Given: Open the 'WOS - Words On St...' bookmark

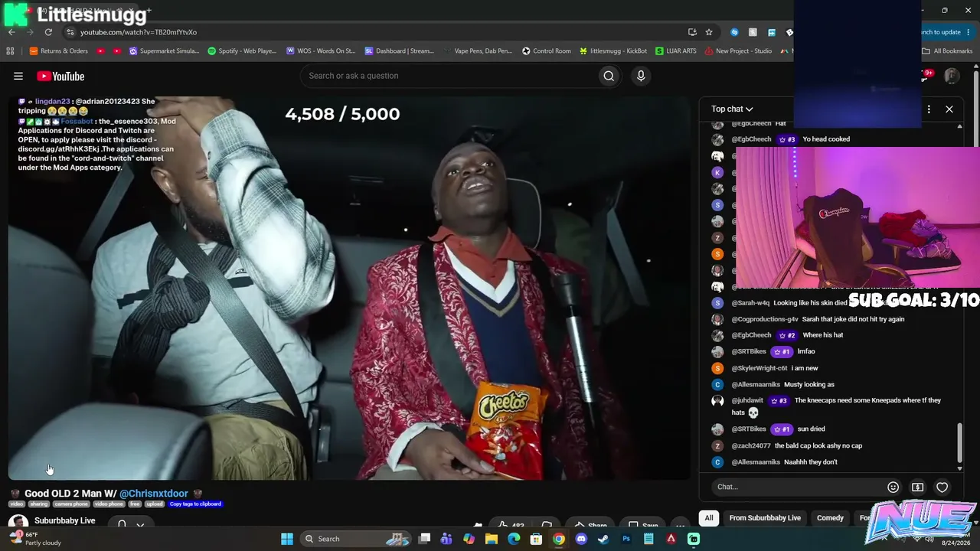Looking at the screenshot, I should 321,51.
